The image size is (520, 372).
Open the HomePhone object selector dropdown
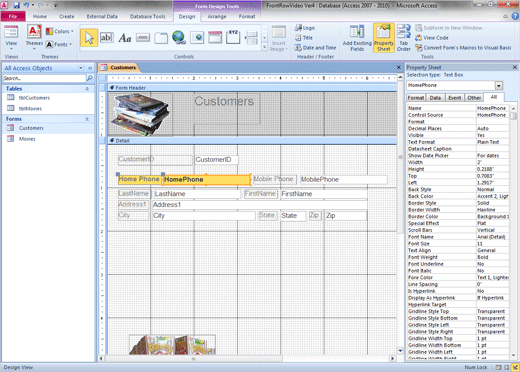click(x=499, y=86)
